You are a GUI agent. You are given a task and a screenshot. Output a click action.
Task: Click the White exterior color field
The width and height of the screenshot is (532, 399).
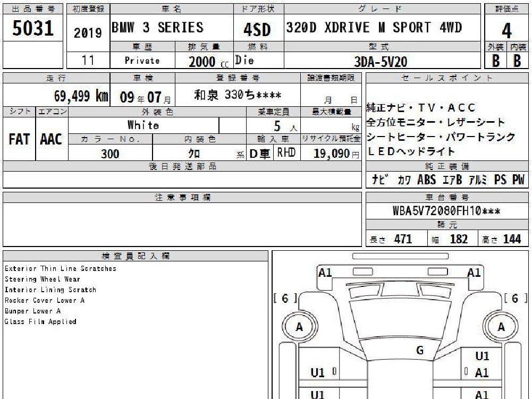pyautogui.click(x=143, y=125)
